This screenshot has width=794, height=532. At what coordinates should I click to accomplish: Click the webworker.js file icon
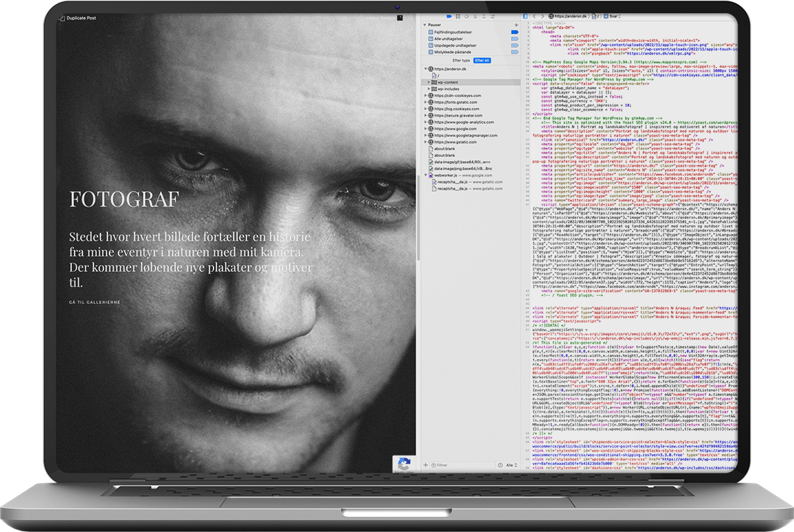[x=431, y=175]
